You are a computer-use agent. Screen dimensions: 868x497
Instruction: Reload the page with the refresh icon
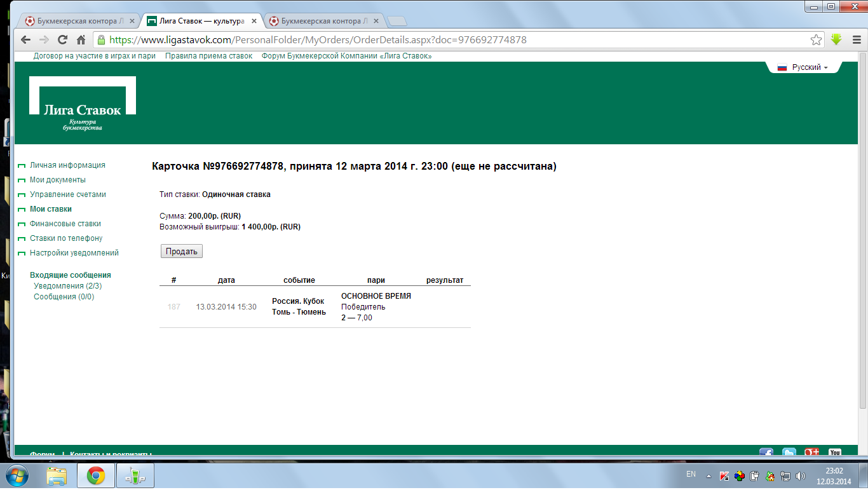pyautogui.click(x=62, y=39)
